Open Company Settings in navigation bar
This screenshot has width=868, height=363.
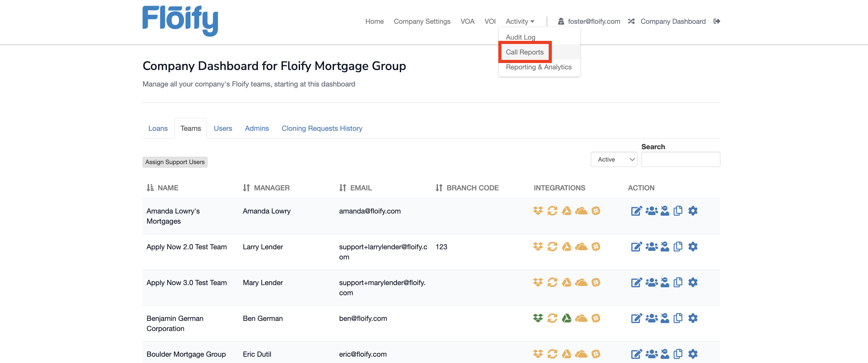pyautogui.click(x=422, y=21)
